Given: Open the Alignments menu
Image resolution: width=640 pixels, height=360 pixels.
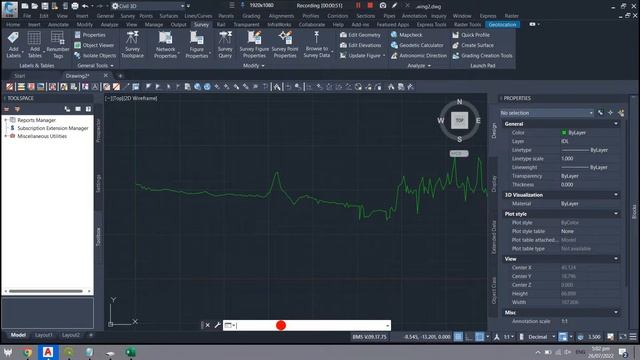Looking at the screenshot, I should click(x=281, y=16).
